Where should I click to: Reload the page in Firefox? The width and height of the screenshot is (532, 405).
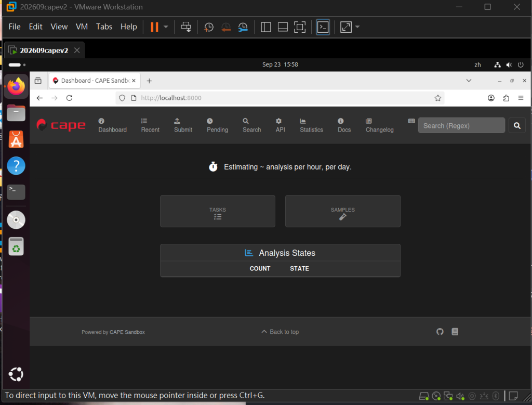click(69, 98)
